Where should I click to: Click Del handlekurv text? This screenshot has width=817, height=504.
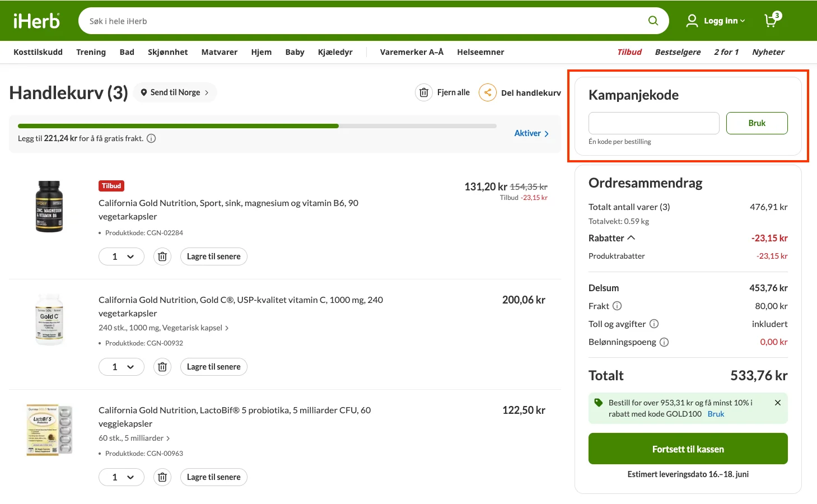pyautogui.click(x=531, y=93)
